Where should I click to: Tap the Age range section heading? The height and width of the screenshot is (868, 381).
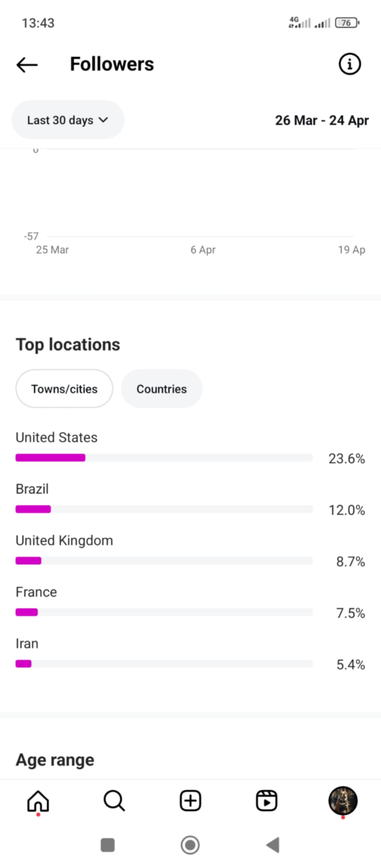coord(55,760)
